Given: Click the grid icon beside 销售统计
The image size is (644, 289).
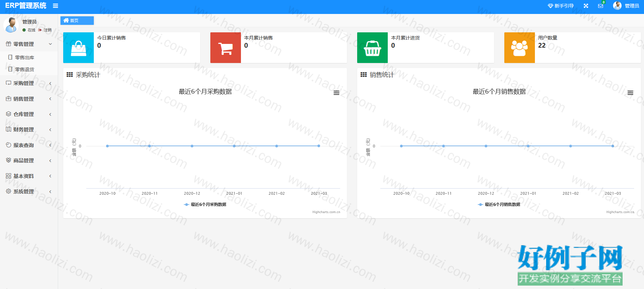Looking at the screenshot, I should coord(364,75).
